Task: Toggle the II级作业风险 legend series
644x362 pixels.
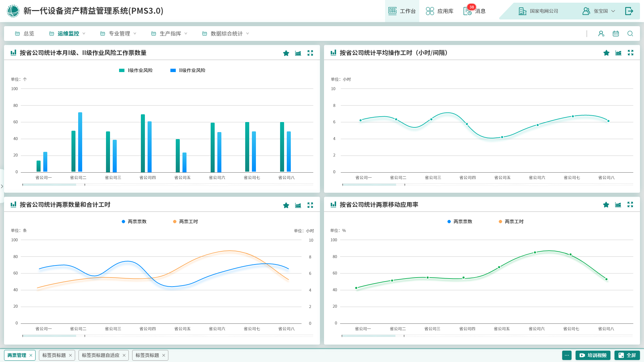Action: point(188,70)
